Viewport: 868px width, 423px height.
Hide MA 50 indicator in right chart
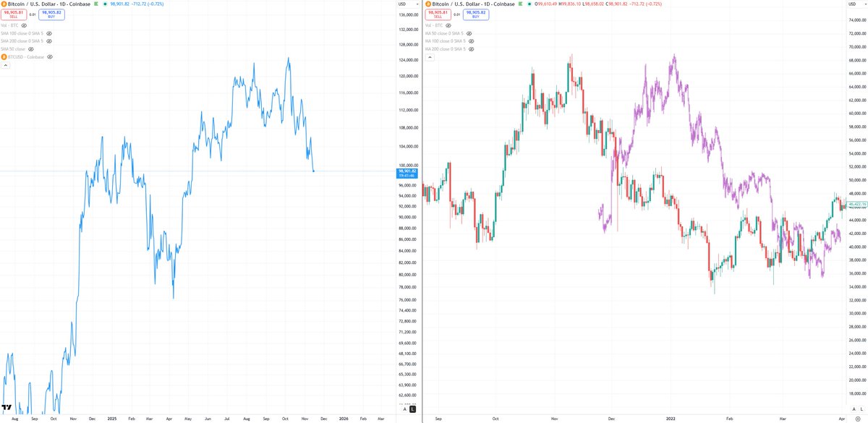[x=469, y=33]
